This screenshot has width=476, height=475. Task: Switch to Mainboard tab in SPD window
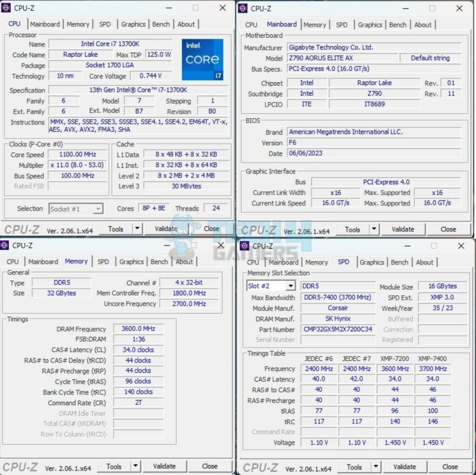(x=284, y=262)
